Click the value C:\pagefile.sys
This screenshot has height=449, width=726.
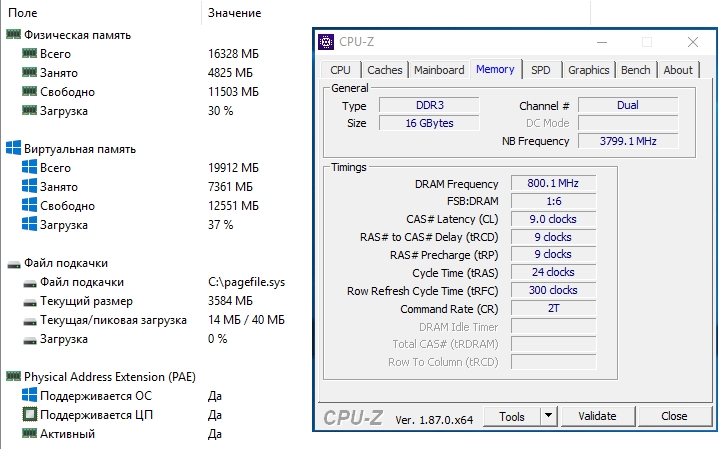point(246,282)
